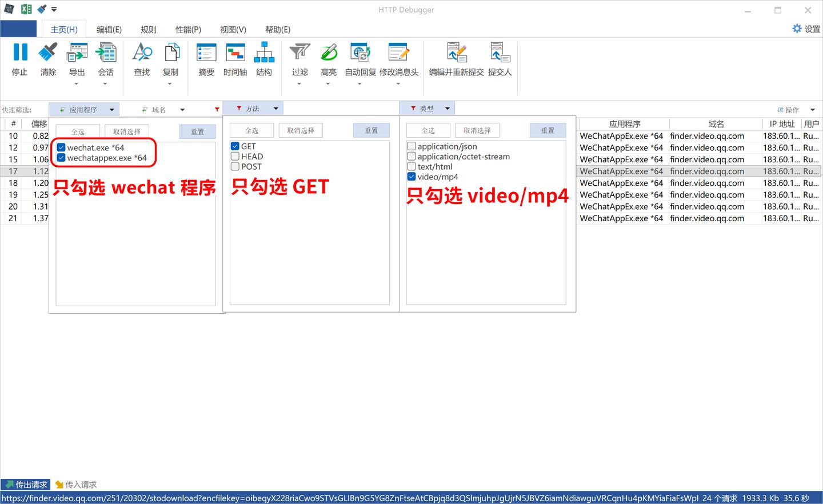Switch to 传入请求 (incoming requests) tab

[x=76, y=485]
